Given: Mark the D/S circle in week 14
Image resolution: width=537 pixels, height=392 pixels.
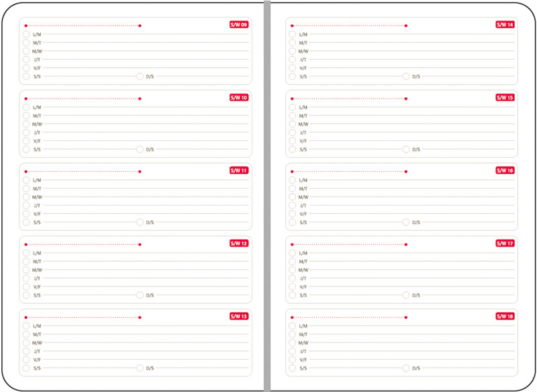Looking at the screenshot, I should 406,77.
